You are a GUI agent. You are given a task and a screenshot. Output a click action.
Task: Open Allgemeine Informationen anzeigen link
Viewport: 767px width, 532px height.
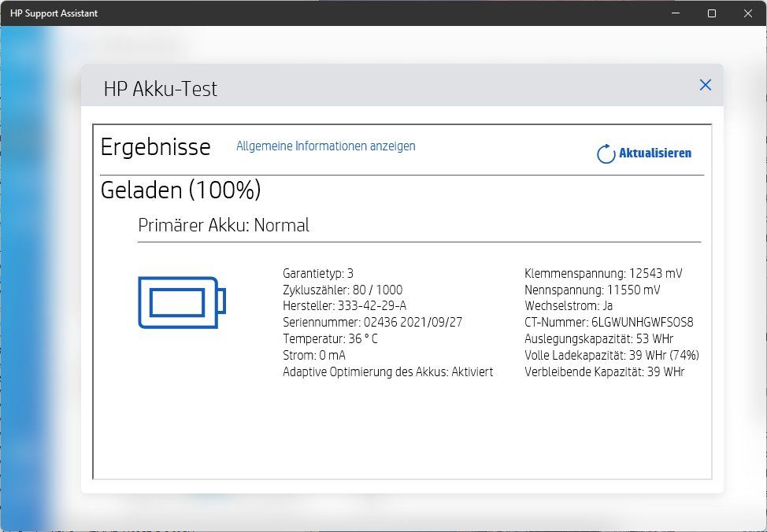click(326, 146)
